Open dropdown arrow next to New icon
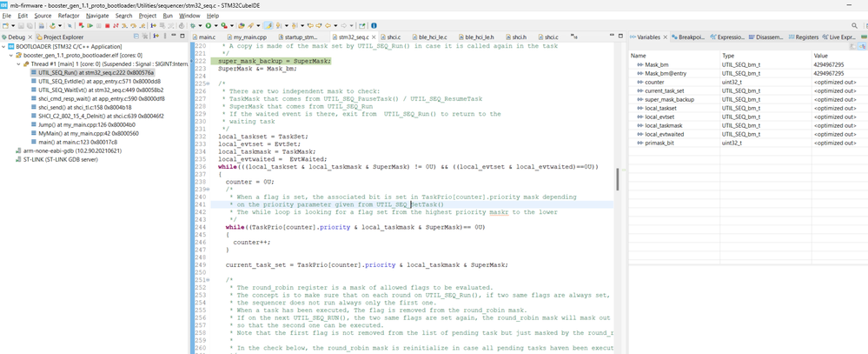Image resolution: width=868 pixels, height=354 pixels. pyautogui.click(x=13, y=25)
